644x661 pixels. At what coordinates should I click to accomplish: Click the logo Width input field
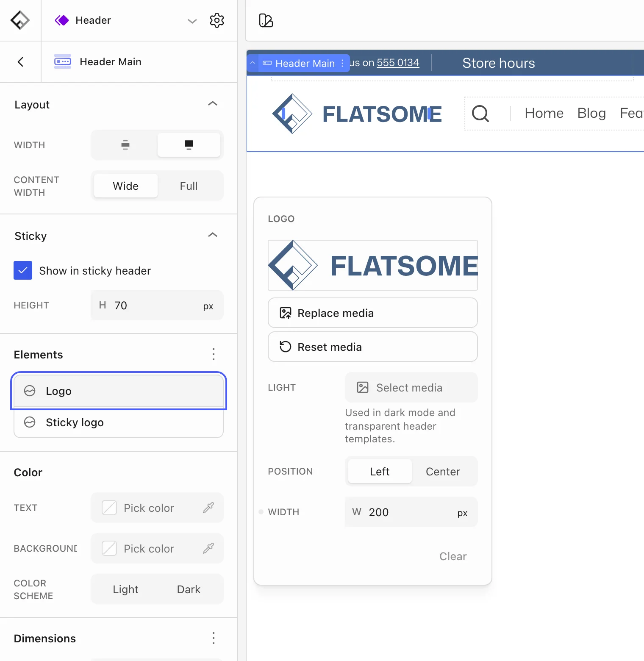[411, 512]
